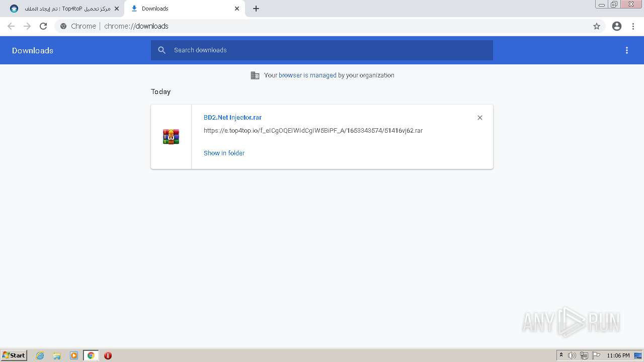Click the network tray icon

(x=584, y=355)
